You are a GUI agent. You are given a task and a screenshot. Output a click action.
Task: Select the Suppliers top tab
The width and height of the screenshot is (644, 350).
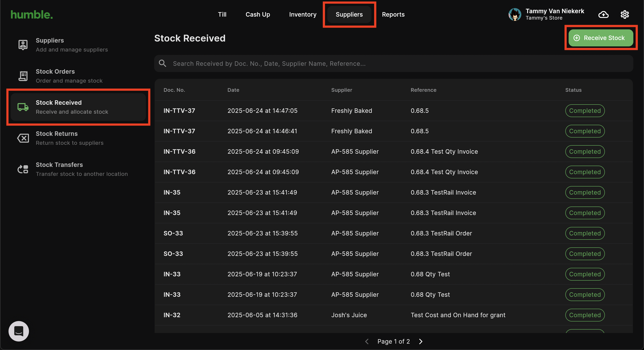349,14
